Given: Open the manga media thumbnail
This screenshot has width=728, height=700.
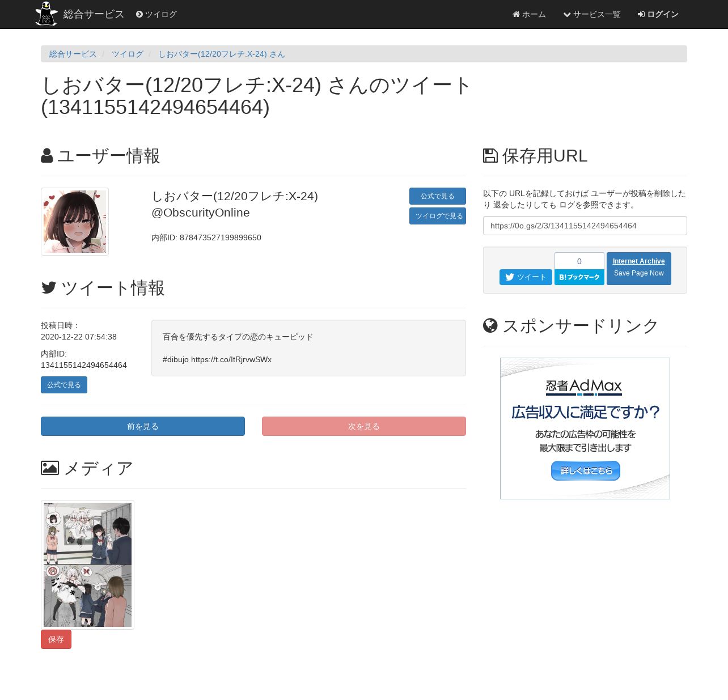Looking at the screenshot, I should click(x=87, y=565).
